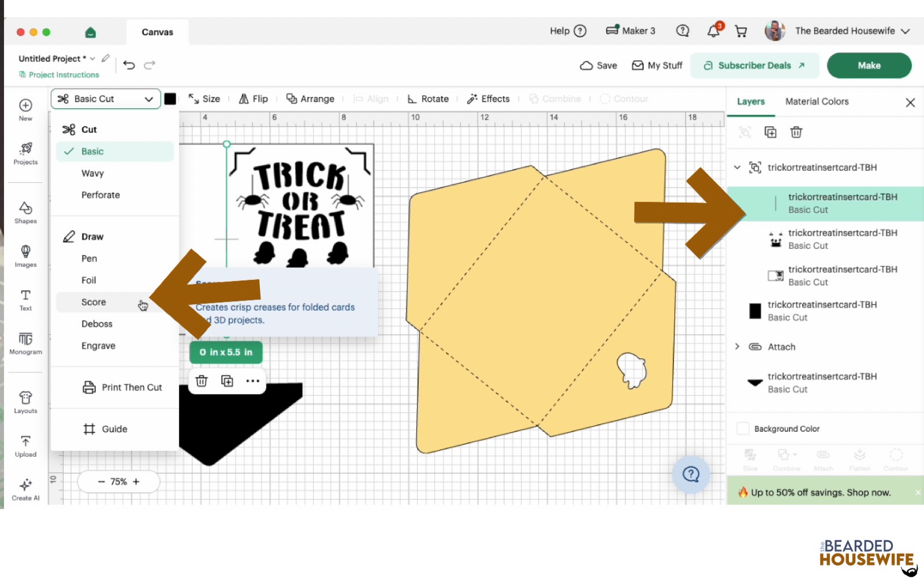
Task: Open the Basic Cut operation dropdown
Action: (x=106, y=99)
